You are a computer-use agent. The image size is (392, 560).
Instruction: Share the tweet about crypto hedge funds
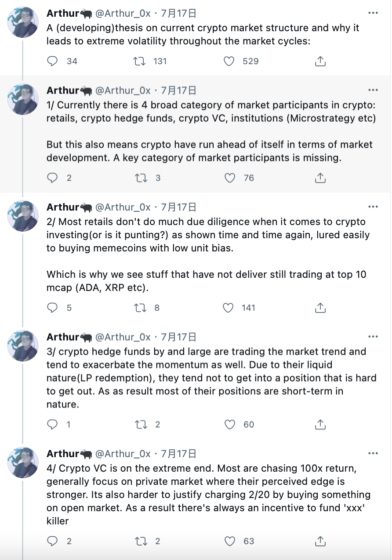320,425
